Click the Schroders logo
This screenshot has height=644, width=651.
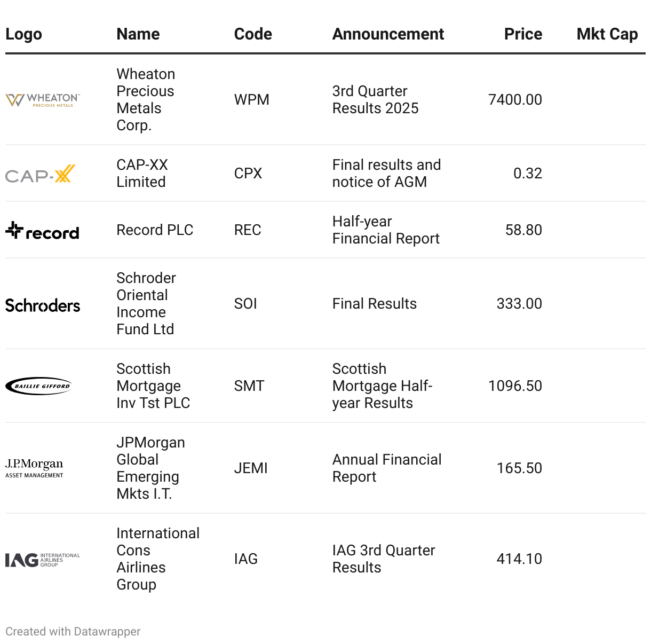(43, 305)
